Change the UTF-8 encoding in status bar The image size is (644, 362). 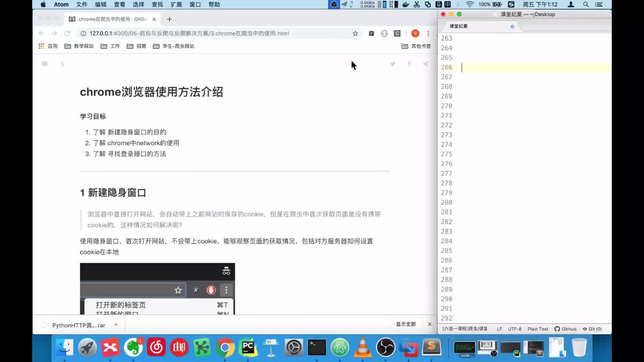click(515, 329)
